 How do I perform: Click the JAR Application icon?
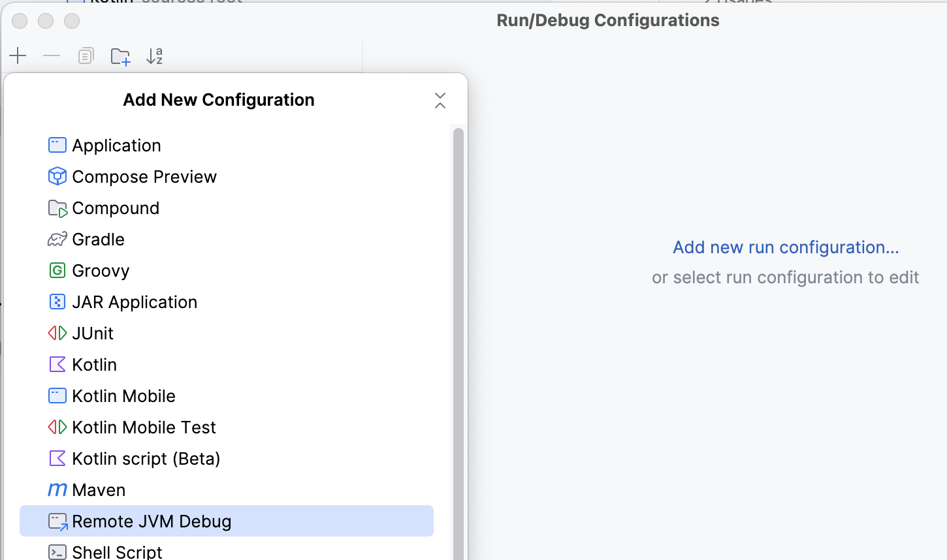(57, 302)
